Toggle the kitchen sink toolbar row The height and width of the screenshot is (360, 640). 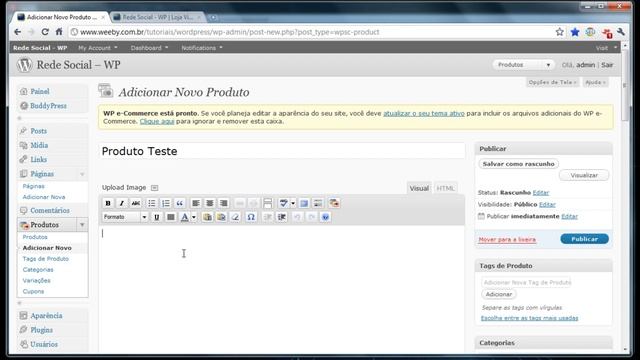click(x=318, y=203)
